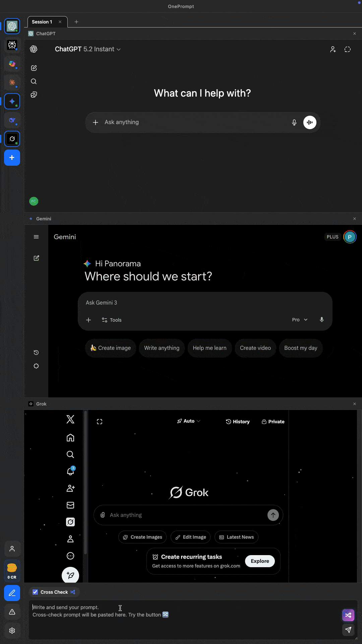Open Gemini settings gear icon

tap(36, 366)
